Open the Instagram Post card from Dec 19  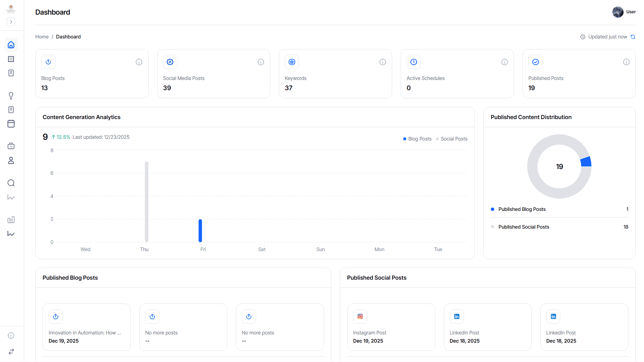click(391, 327)
